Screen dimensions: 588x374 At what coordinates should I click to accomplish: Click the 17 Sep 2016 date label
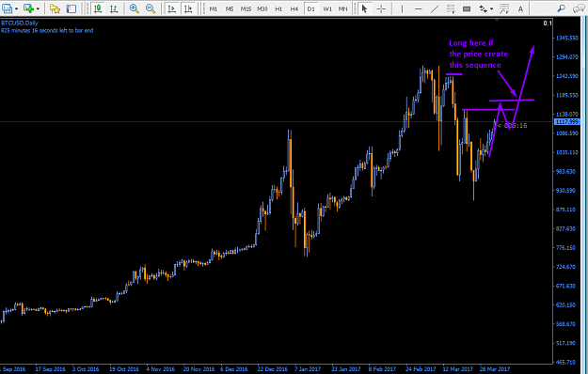50,369
